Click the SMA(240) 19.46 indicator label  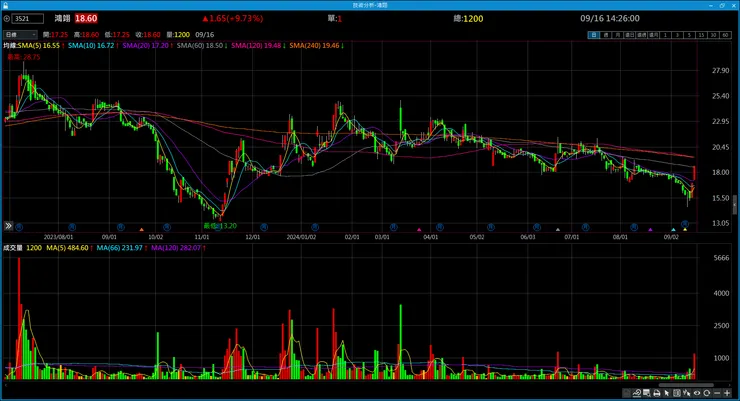[314, 46]
